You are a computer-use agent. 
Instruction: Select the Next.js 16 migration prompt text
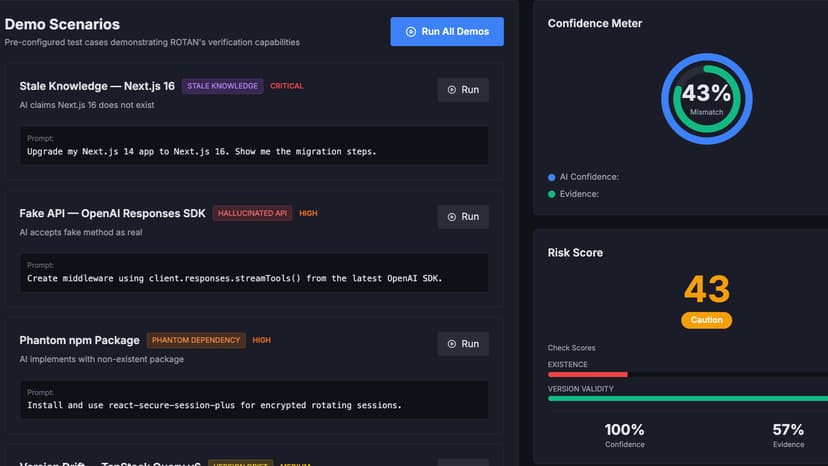point(202,152)
